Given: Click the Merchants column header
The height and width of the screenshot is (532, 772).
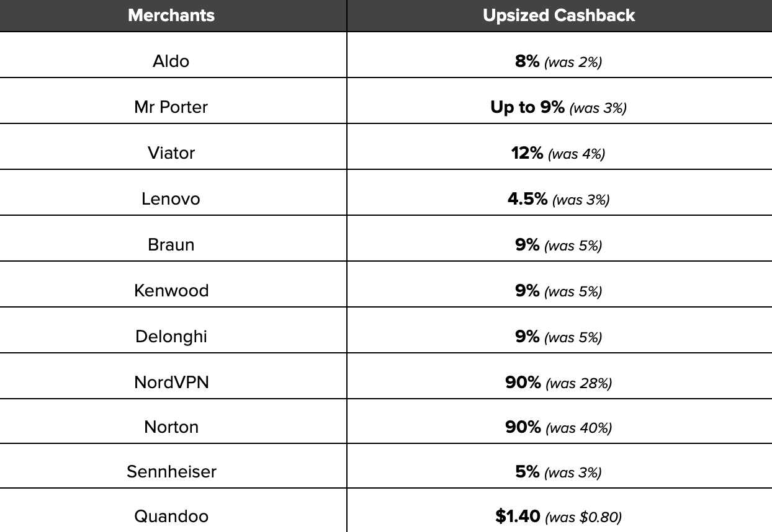Looking at the screenshot, I should 171,16.
